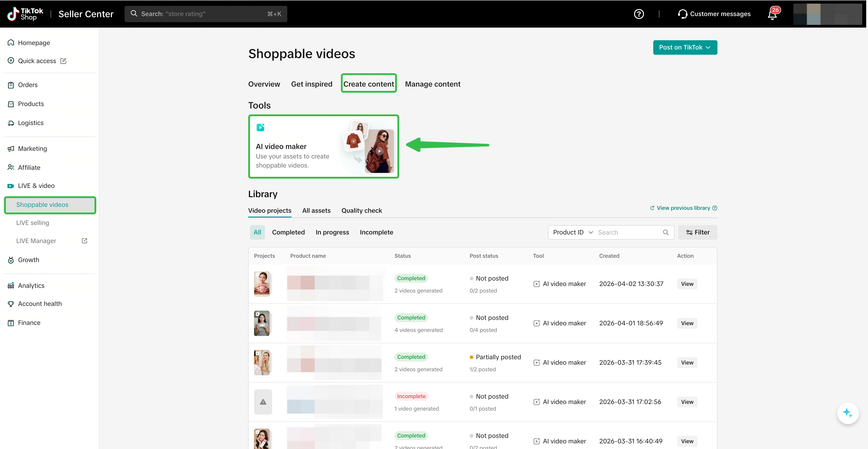The image size is (868, 449).
Task: Click the Quick access star icon
Action: point(11,61)
